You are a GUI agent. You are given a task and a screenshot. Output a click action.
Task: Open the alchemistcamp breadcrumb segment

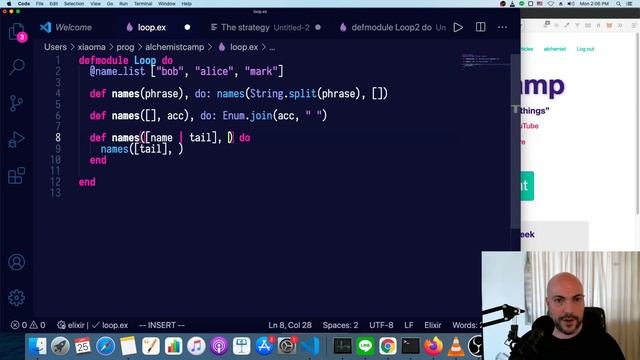pyautogui.click(x=174, y=47)
